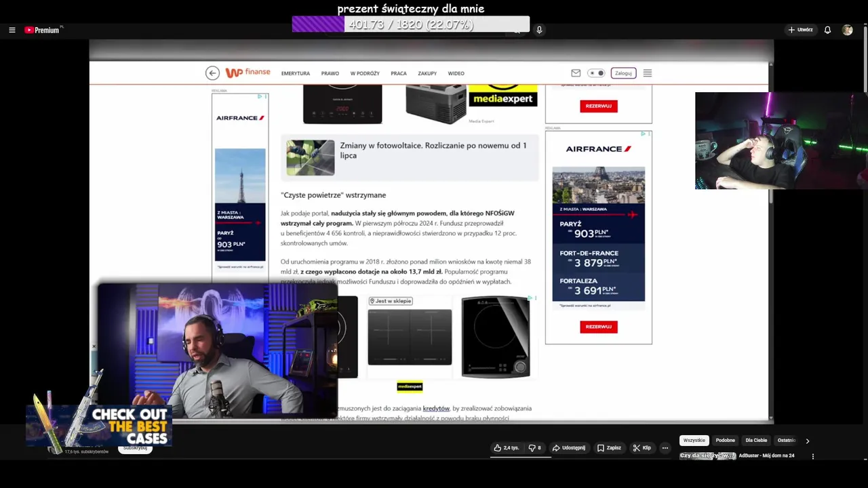Open the fotowoltaika article thumbnail
The width and height of the screenshot is (868, 488).
[x=311, y=158]
